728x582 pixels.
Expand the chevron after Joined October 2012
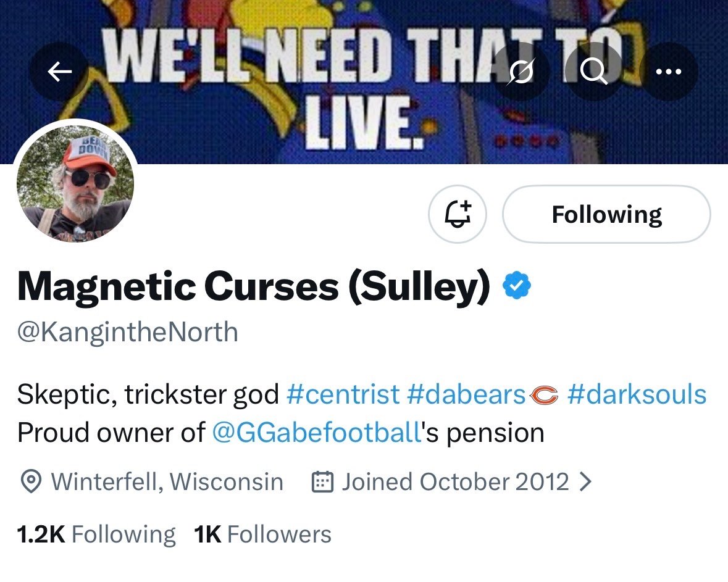click(585, 481)
